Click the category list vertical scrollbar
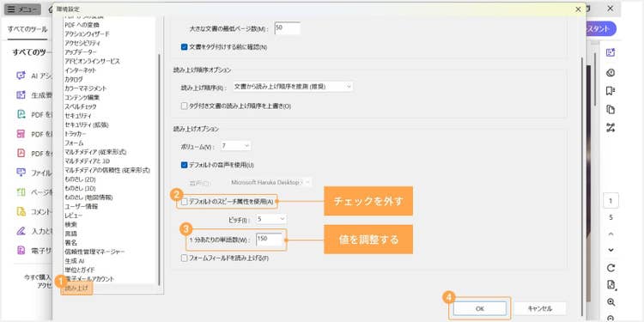The height and width of the screenshot is (322, 644). 160,169
